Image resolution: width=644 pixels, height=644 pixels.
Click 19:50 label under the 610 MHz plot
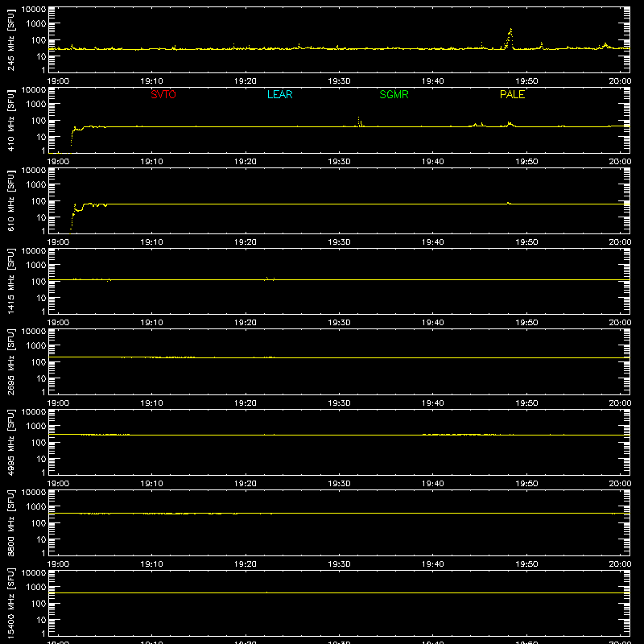[526, 242]
